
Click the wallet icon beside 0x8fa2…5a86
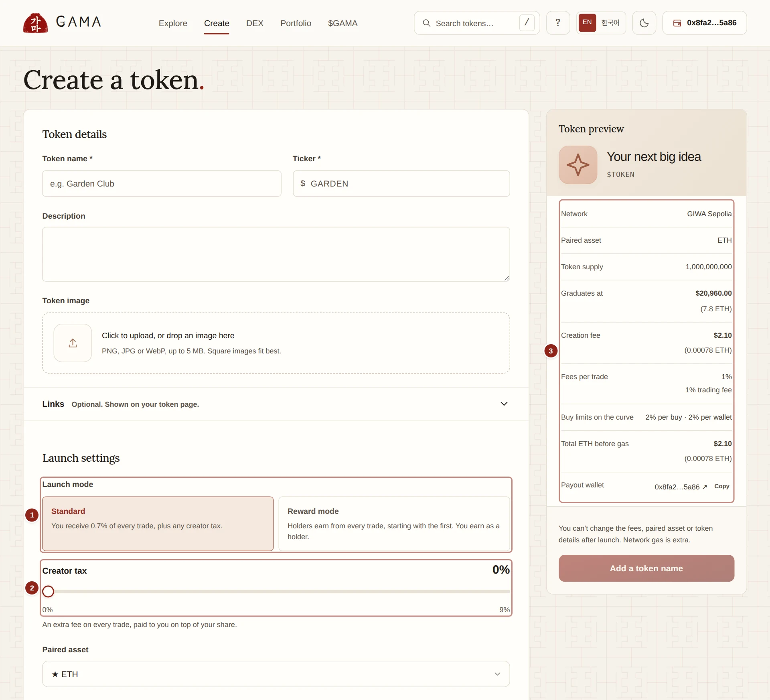tap(677, 23)
